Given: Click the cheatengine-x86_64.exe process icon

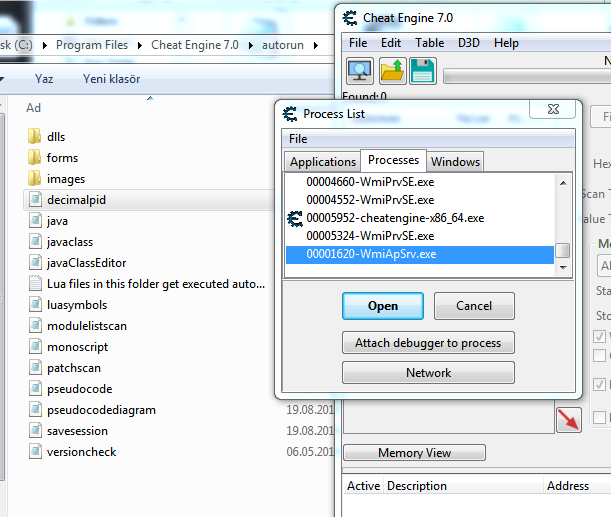Looking at the screenshot, I should pyautogui.click(x=295, y=218).
